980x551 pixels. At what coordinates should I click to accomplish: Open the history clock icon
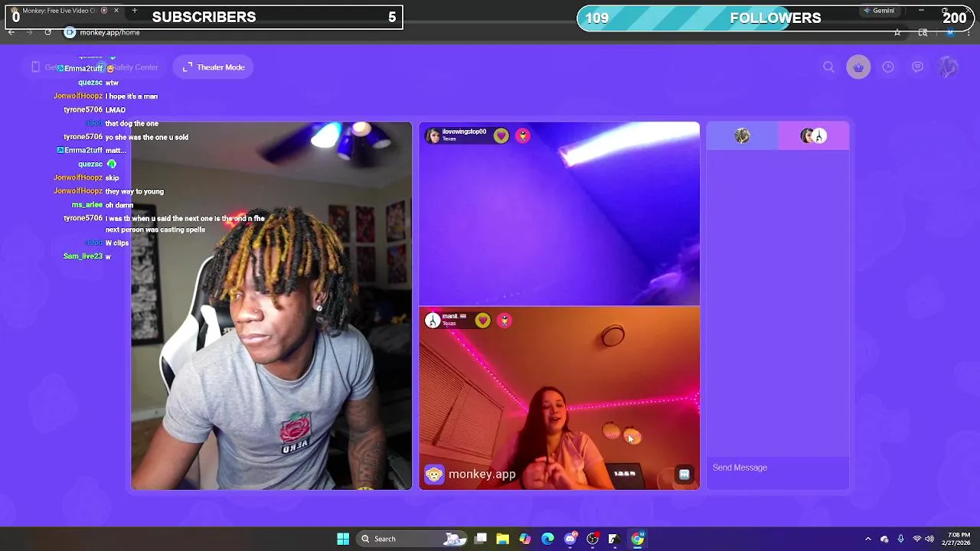(x=888, y=67)
